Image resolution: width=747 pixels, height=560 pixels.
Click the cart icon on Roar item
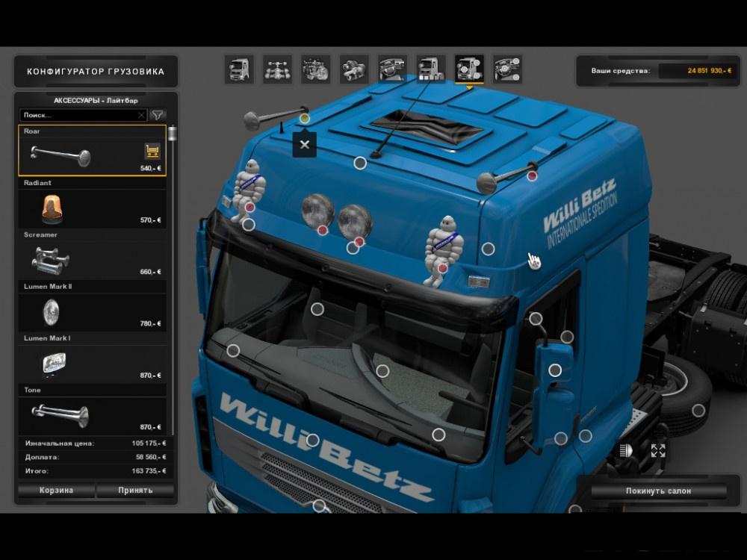[x=152, y=152]
